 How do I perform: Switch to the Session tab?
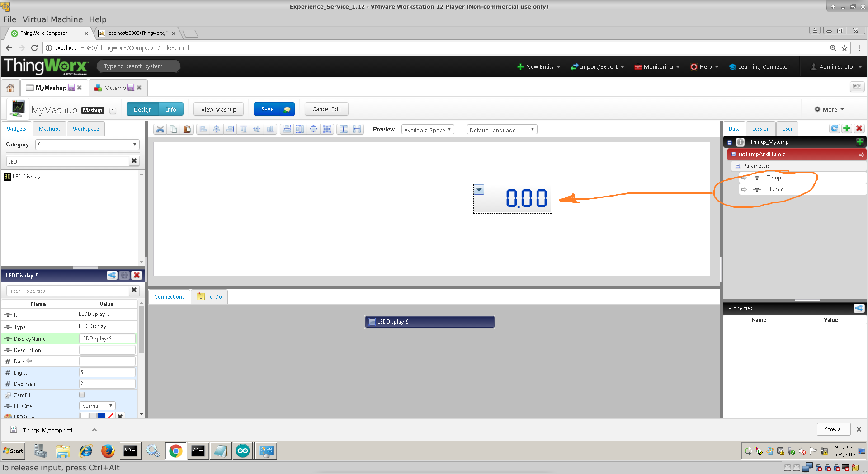tap(761, 129)
